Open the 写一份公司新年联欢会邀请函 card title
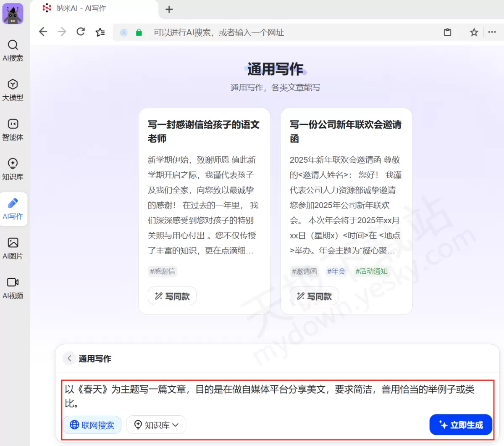Image resolution: width=504 pixels, height=446 pixels. click(346, 132)
